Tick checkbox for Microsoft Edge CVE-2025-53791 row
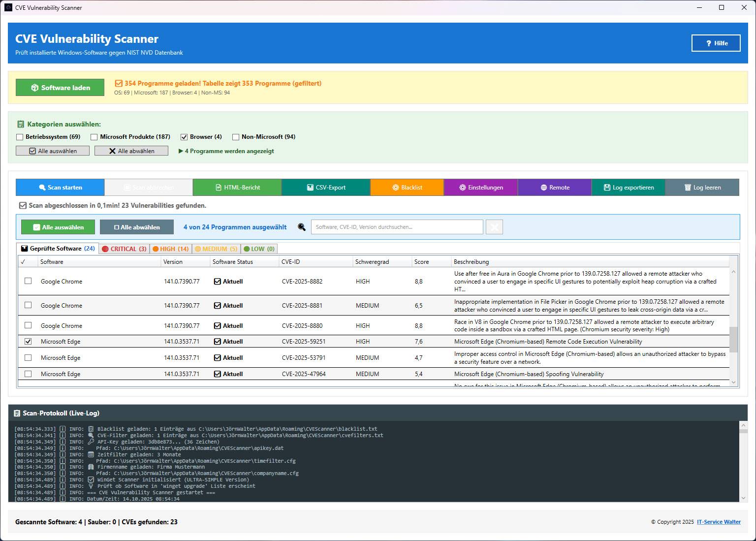The height and width of the screenshot is (541, 756). pos(28,358)
